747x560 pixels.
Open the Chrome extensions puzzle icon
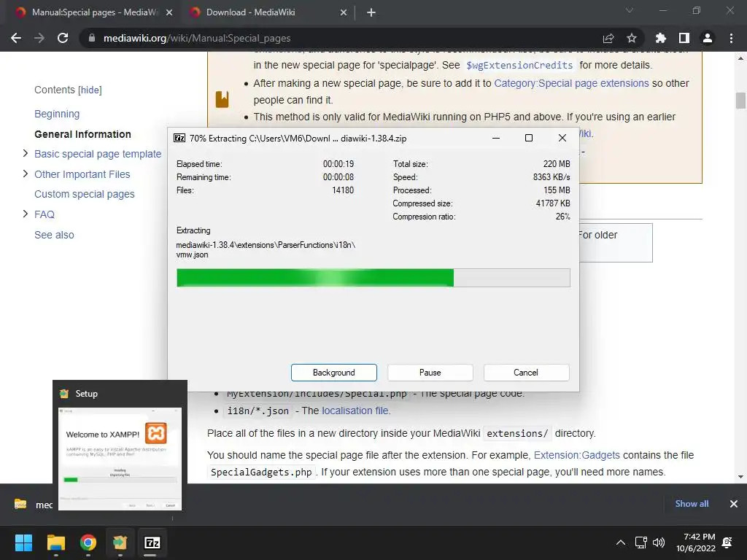pyautogui.click(x=661, y=38)
